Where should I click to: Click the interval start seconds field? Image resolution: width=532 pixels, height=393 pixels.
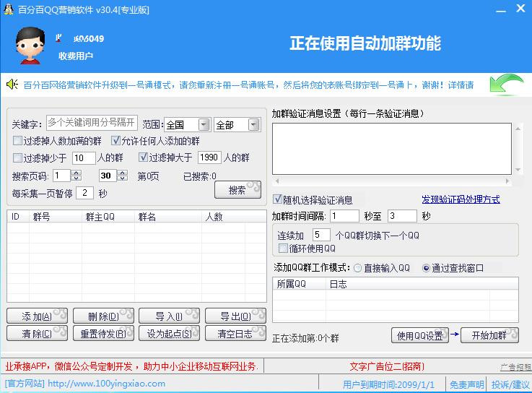344,216
